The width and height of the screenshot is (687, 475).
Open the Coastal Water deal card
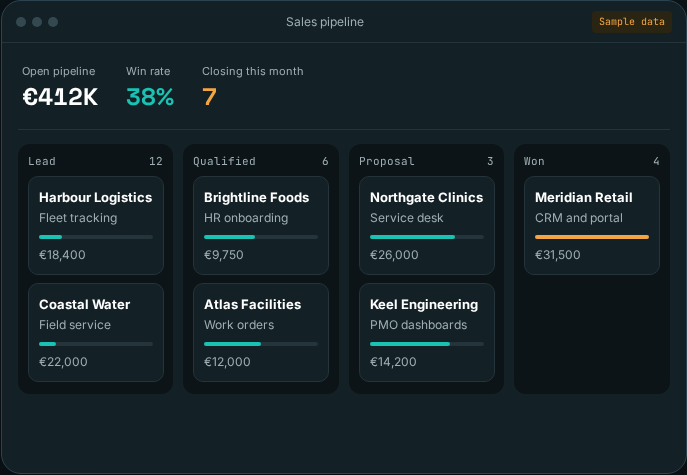(x=96, y=333)
